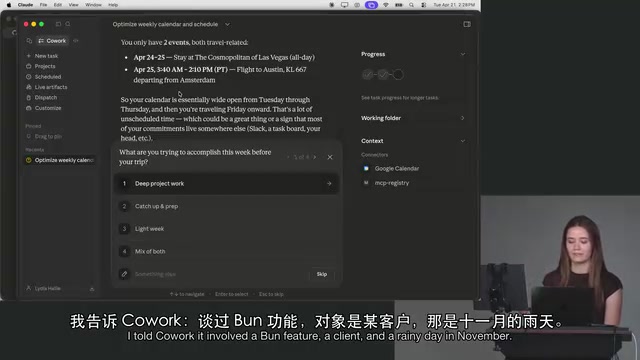
Task: Click the Wi-Fi status icon
Action: click(386, 5)
